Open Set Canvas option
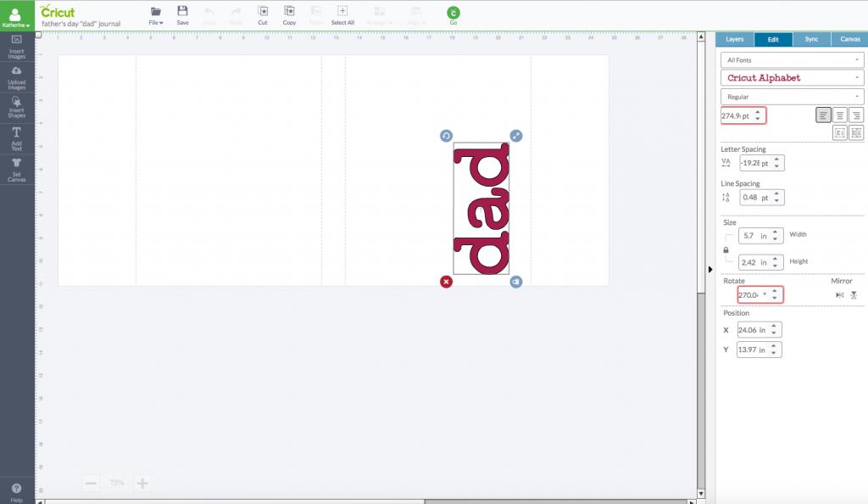The image size is (868, 504). (x=17, y=170)
